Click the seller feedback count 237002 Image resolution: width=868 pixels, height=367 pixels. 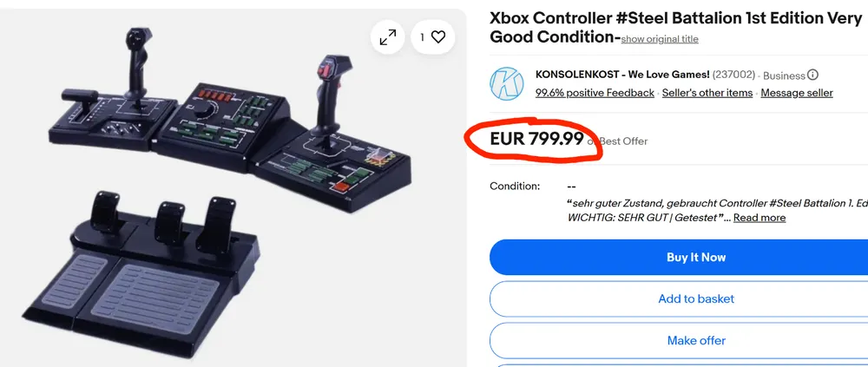click(733, 75)
